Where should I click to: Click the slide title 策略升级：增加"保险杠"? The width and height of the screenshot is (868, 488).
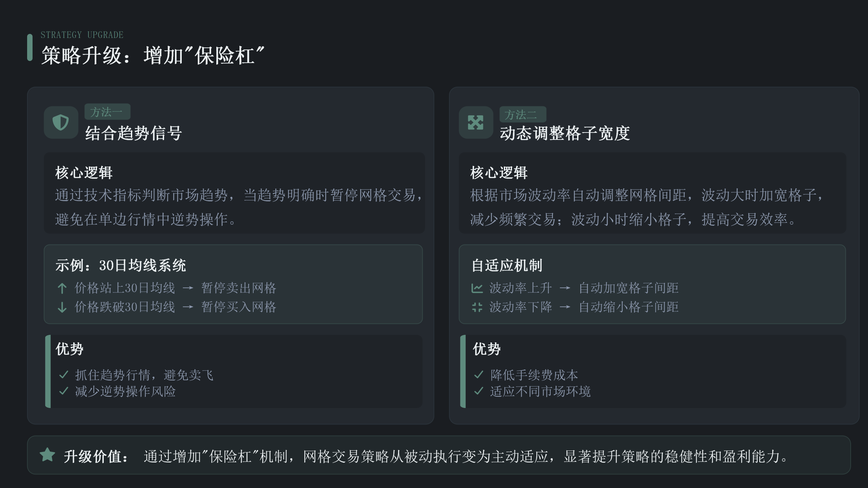coord(153,56)
